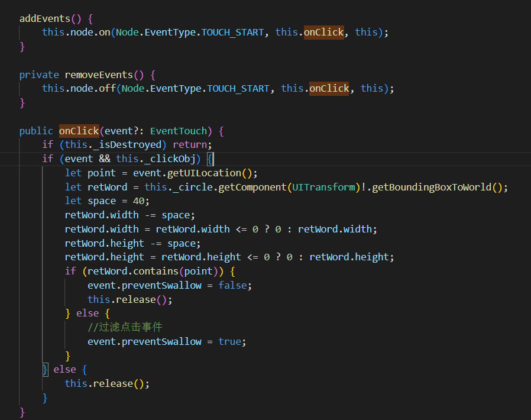Click the contains method call

[156, 271]
